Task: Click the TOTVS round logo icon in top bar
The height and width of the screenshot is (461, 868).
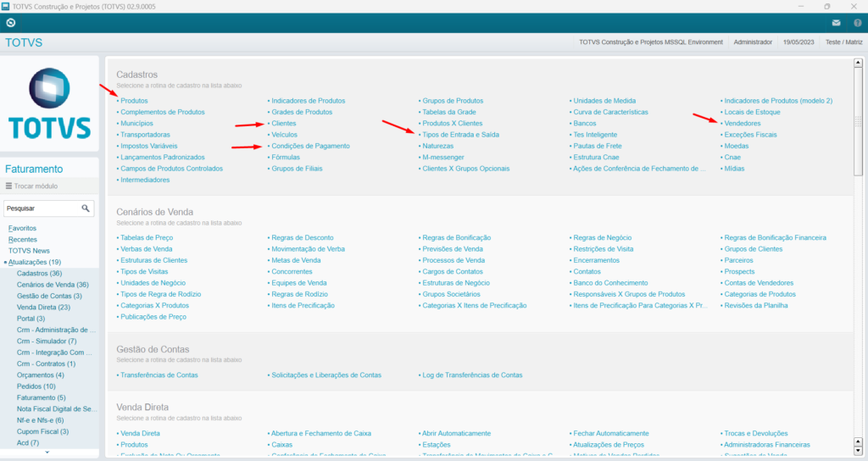Action: (x=10, y=23)
